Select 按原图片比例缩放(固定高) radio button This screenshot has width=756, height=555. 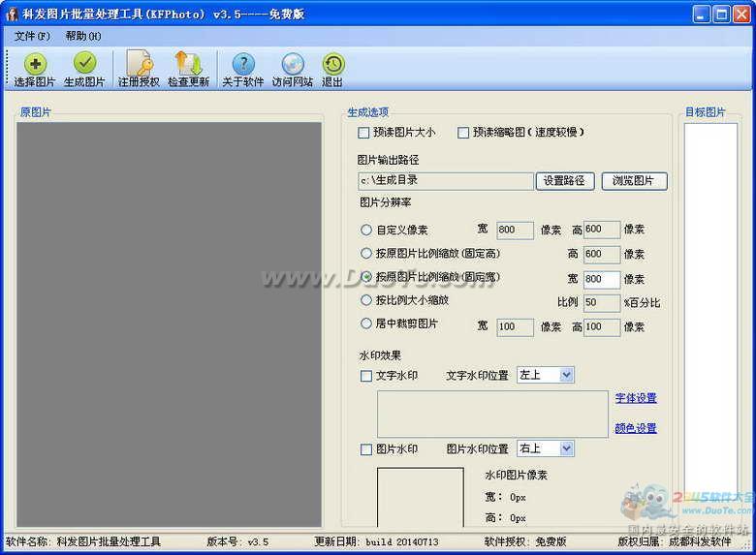tap(366, 254)
